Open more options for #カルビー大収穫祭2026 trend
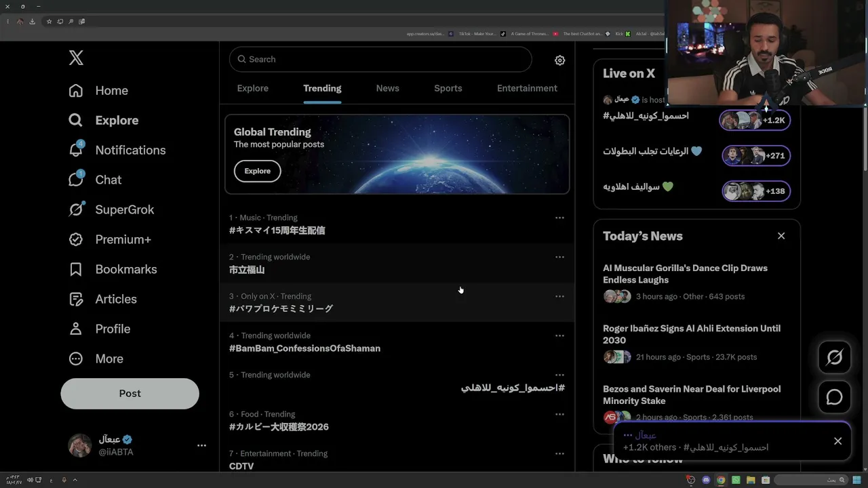The image size is (868, 488). [x=559, y=414]
